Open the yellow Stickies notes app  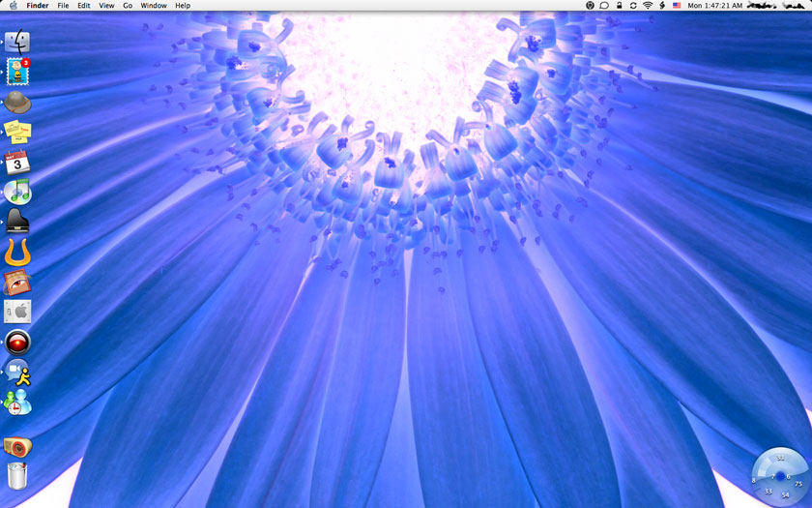(17, 132)
